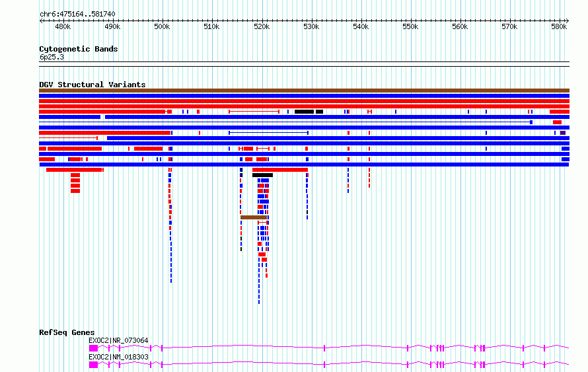Screen dimensions: 588x372
Task: Click the 530k ruler label
Action: tap(311, 27)
